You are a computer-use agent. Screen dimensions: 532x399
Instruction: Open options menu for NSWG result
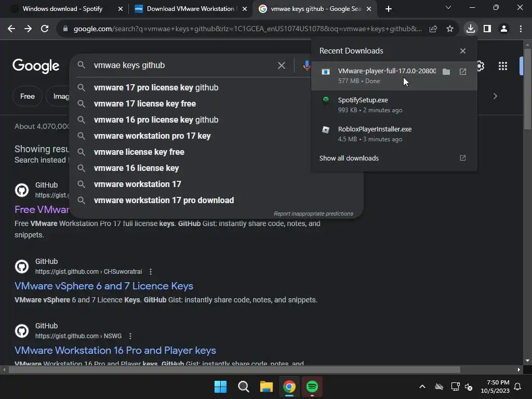tap(130, 336)
